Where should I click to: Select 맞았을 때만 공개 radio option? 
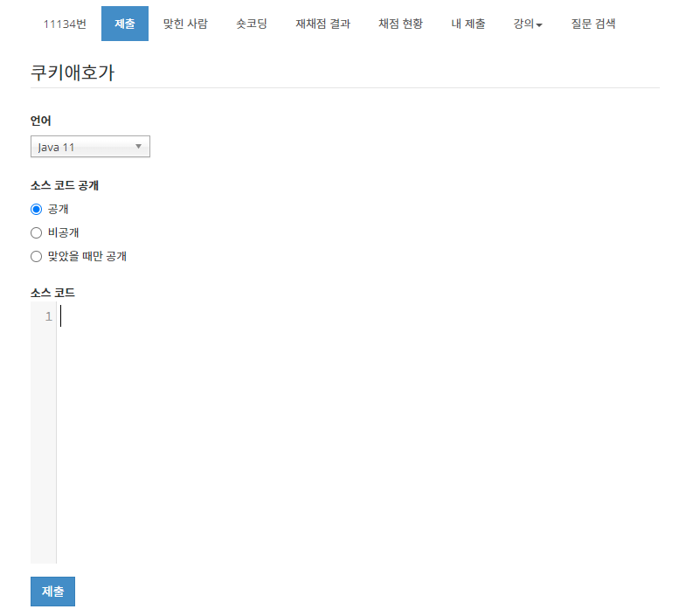point(36,257)
